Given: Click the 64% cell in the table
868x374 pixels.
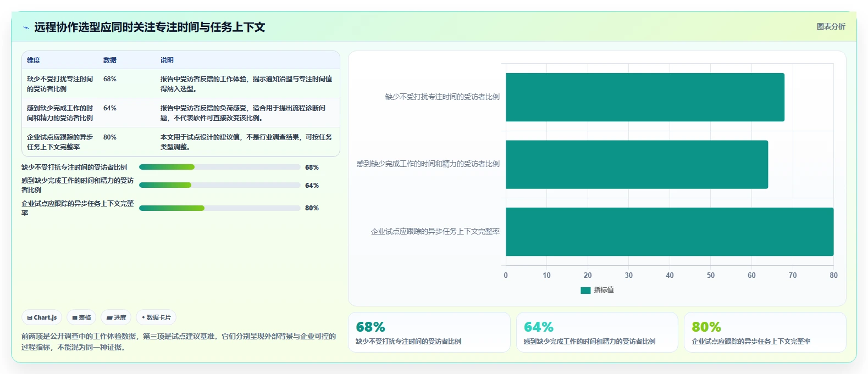Looking at the screenshot, I should [x=110, y=108].
